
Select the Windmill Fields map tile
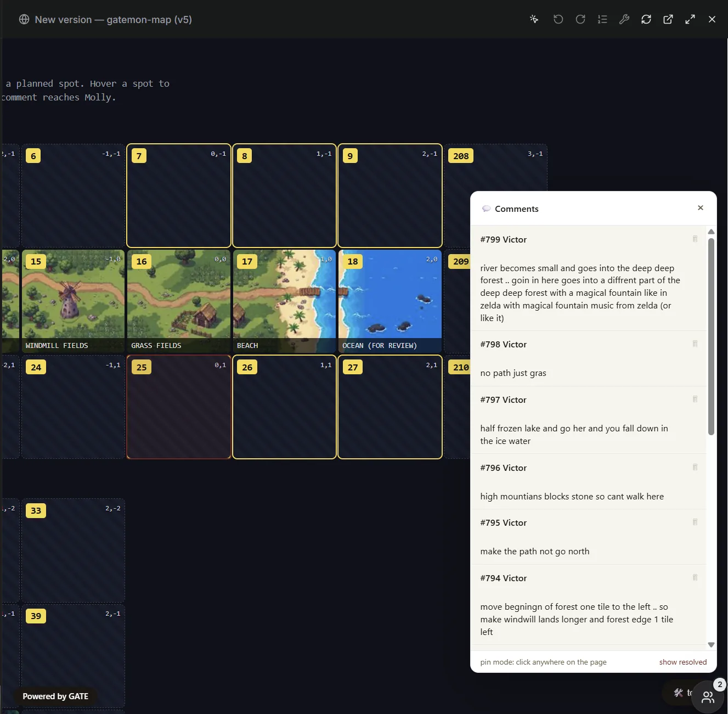(x=73, y=301)
